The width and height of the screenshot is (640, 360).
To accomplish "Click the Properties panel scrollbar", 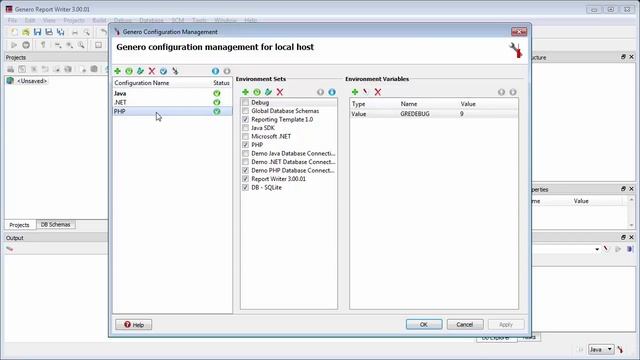I will pyautogui.click(x=631, y=212).
